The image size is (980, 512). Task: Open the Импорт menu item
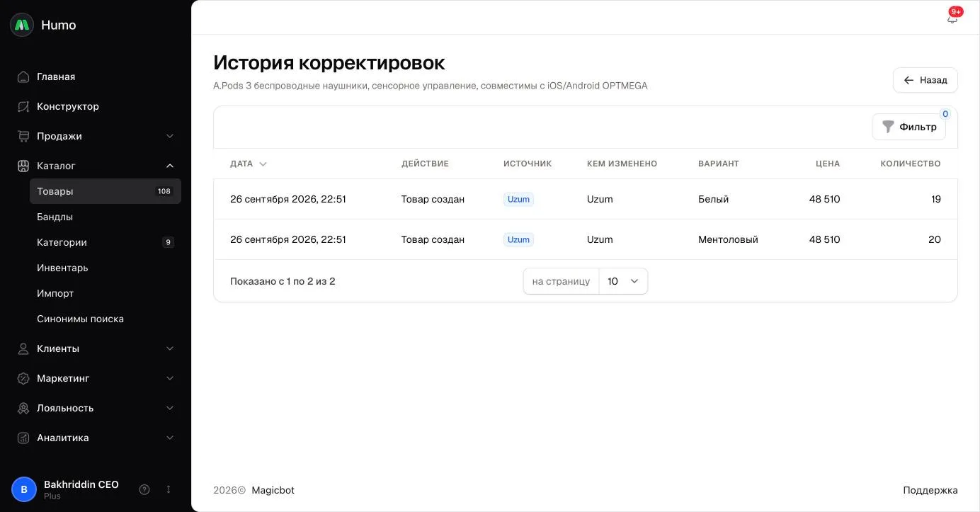point(106,293)
